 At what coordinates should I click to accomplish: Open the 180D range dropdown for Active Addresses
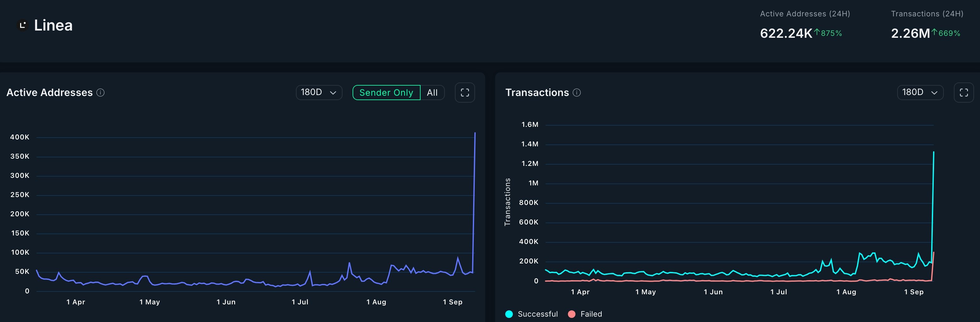click(319, 92)
